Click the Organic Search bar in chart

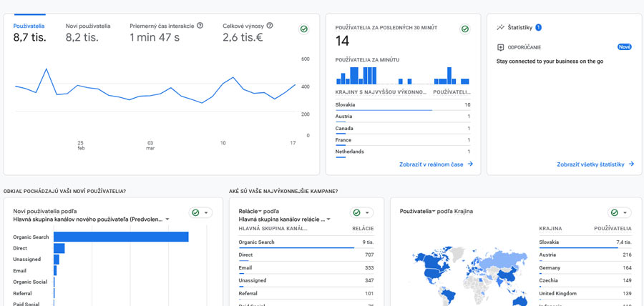pyautogui.click(x=121, y=237)
